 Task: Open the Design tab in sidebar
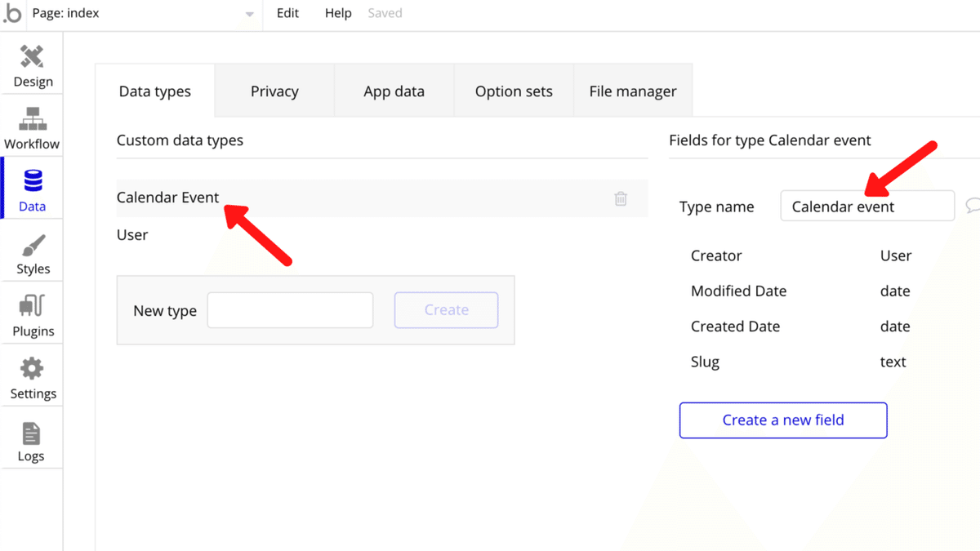32,65
